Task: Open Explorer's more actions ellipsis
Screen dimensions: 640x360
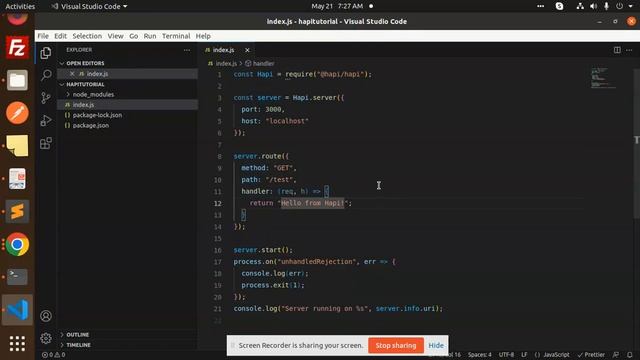Action: [187, 50]
